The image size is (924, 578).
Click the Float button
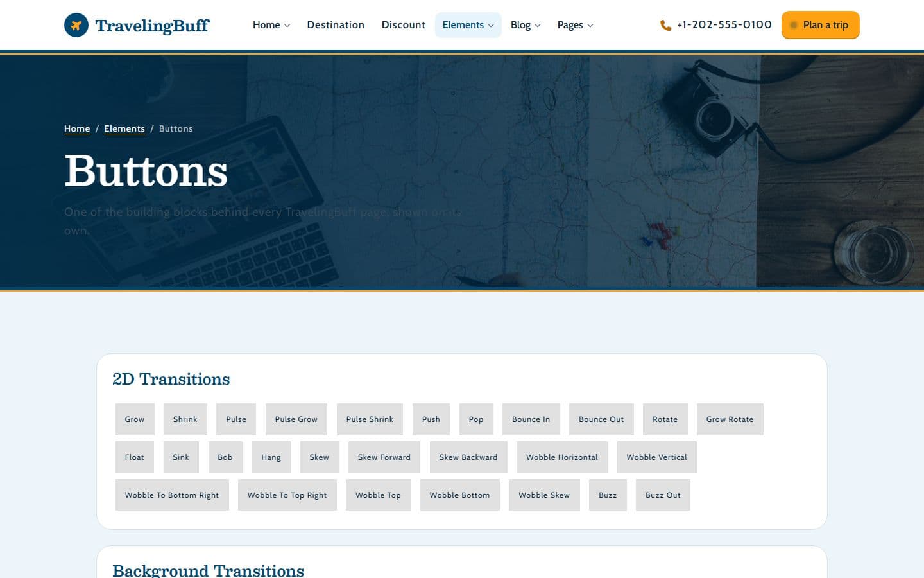tap(135, 457)
